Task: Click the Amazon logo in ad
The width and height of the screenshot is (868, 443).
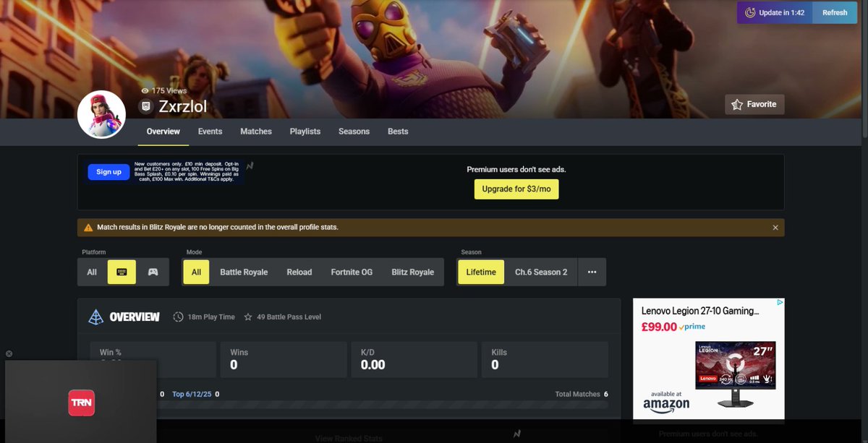Action: (666, 405)
